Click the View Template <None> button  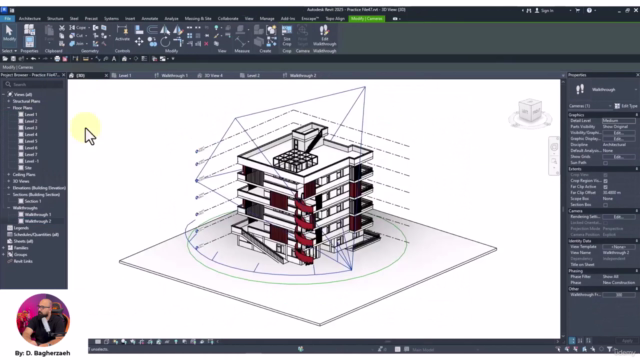(618, 247)
